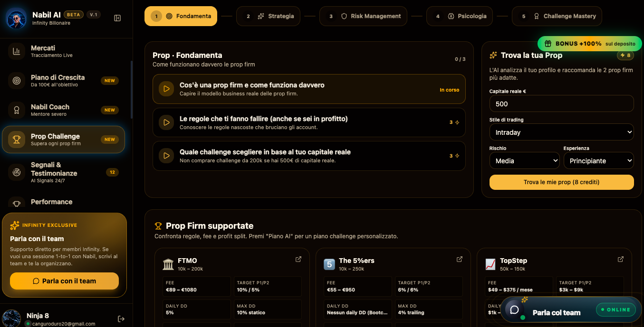The width and height of the screenshot is (644, 327).
Task: Go to the Risk Management tab
Action: [x=363, y=16]
